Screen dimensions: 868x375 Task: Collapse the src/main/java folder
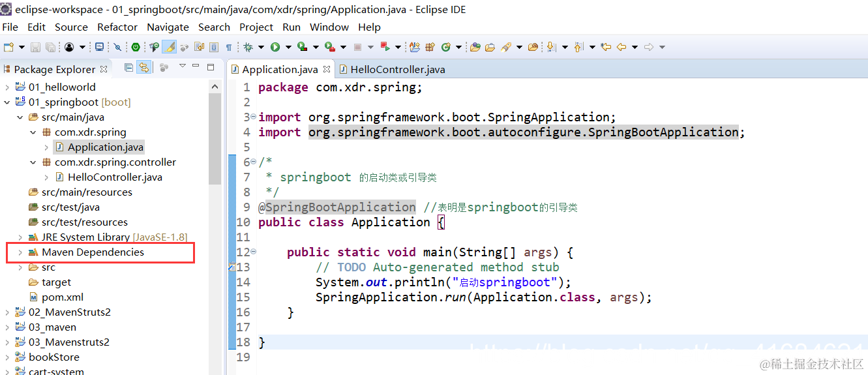point(20,117)
